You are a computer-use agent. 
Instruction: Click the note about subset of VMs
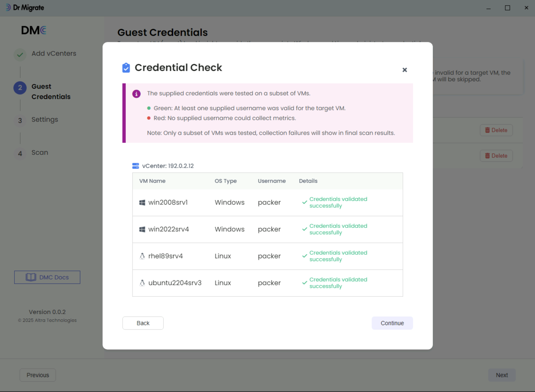271,133
